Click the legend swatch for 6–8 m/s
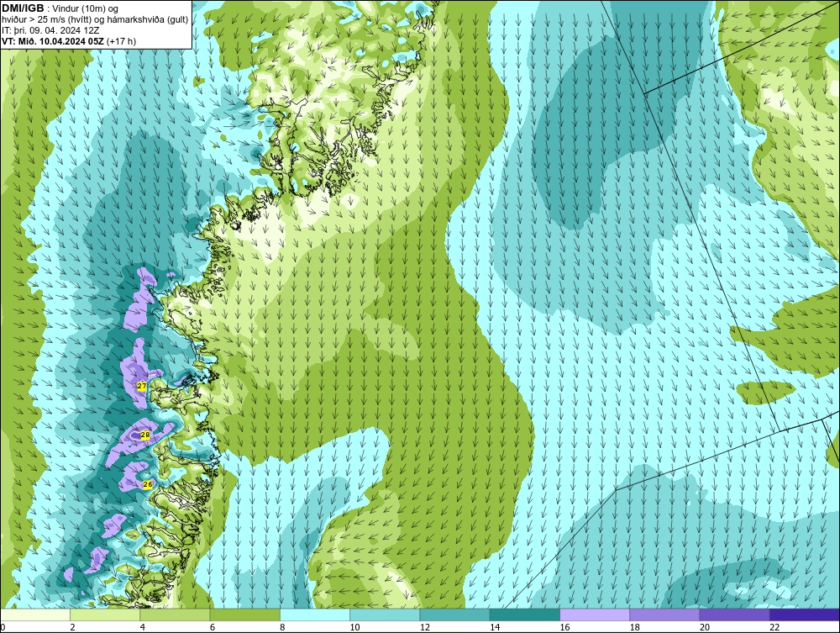 (x=244, y=615)
